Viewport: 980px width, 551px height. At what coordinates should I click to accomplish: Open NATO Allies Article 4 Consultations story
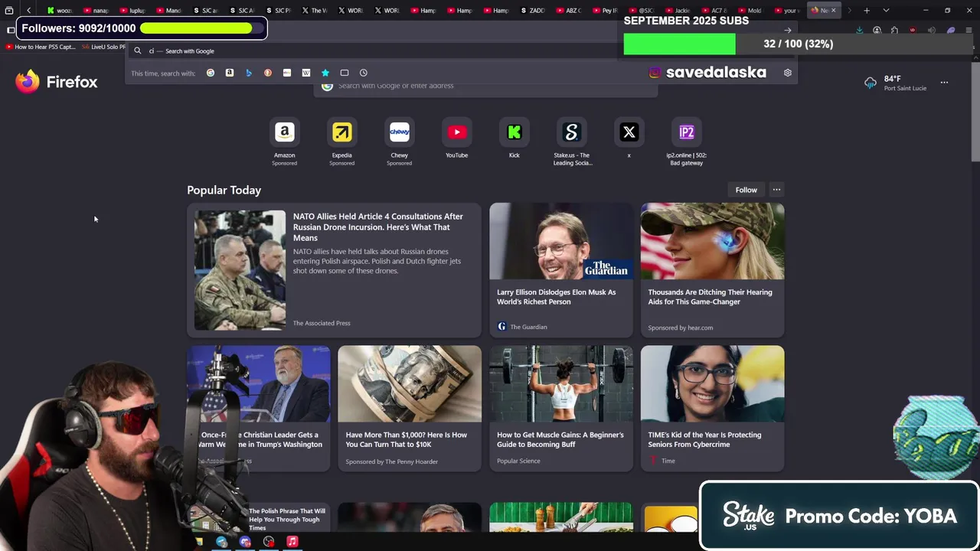[x=334, y=270]
